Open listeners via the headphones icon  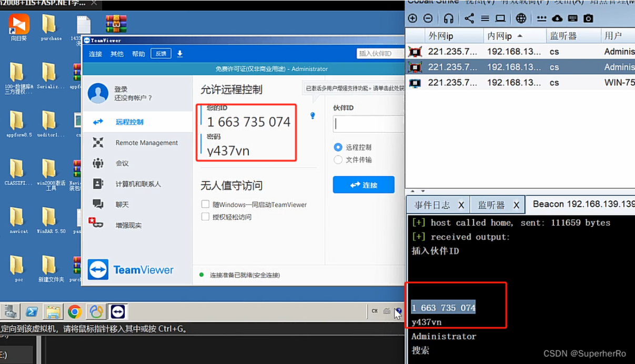449,18
